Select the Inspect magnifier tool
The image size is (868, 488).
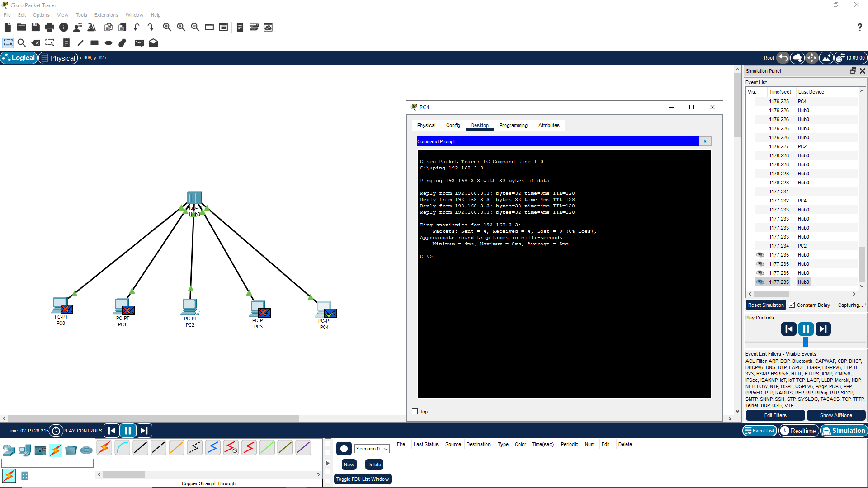(21, 43)
